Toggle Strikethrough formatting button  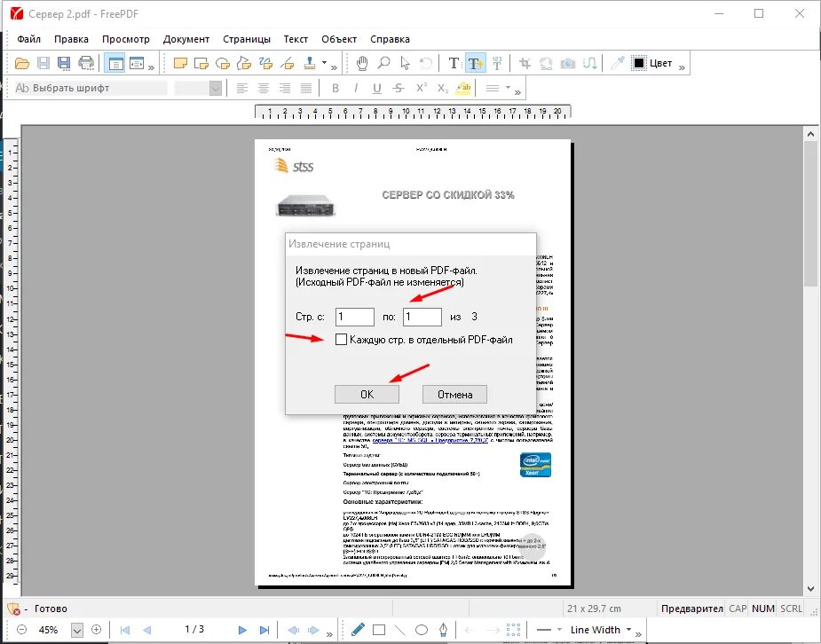[399, 88]
